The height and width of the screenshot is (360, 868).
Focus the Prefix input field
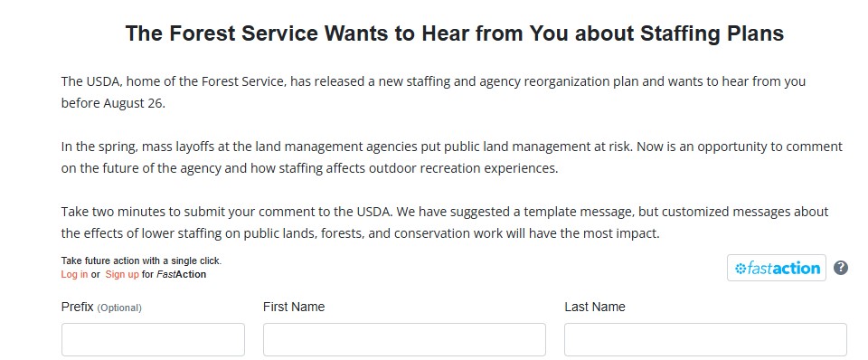153,339
